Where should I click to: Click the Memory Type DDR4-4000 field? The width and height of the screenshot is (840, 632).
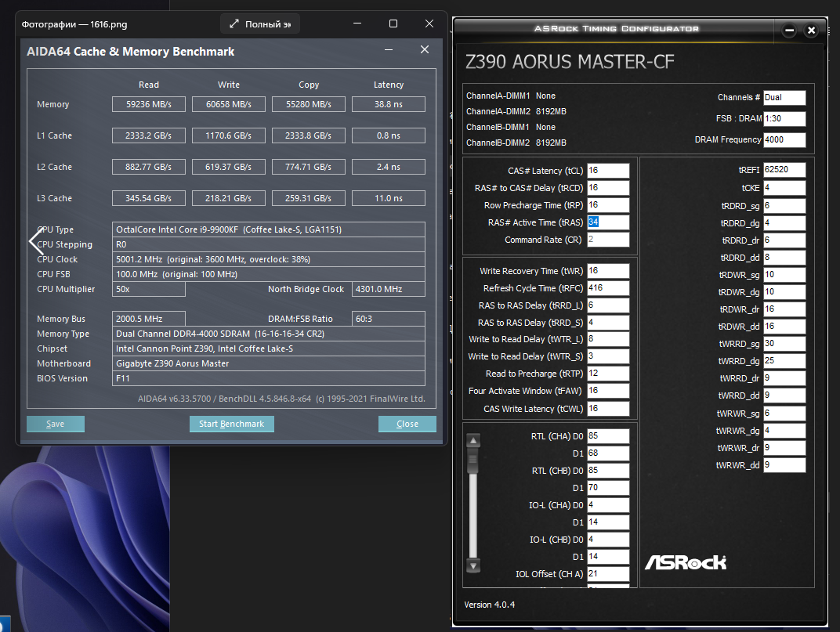pos(269,334)
